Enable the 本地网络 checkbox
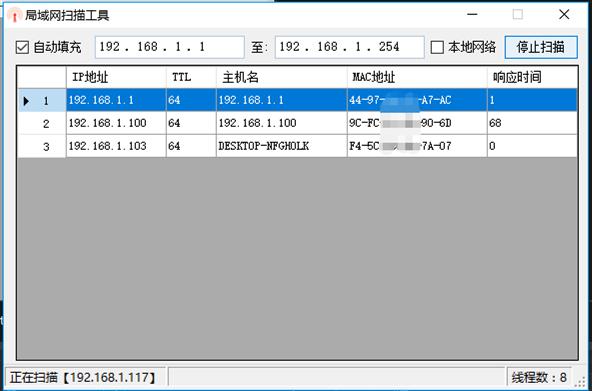592x391 pixels. click(x=437, y=47)
